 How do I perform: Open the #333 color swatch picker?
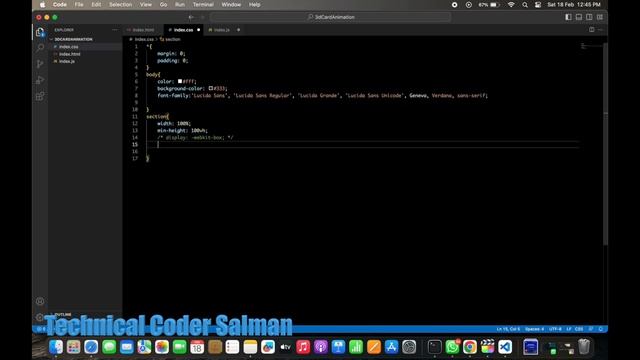pyautogui.click(x=211, y=88)
